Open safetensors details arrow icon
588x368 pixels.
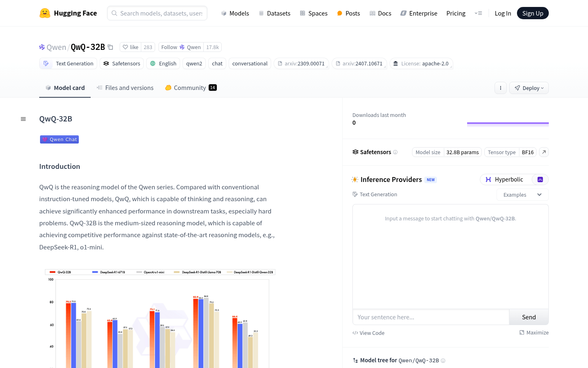tap(544, 152)
